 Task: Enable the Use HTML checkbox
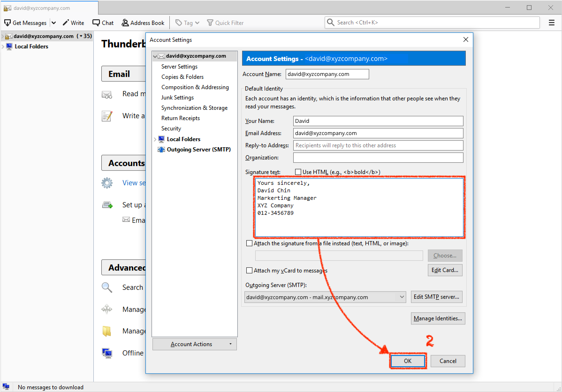pos(298,172)
